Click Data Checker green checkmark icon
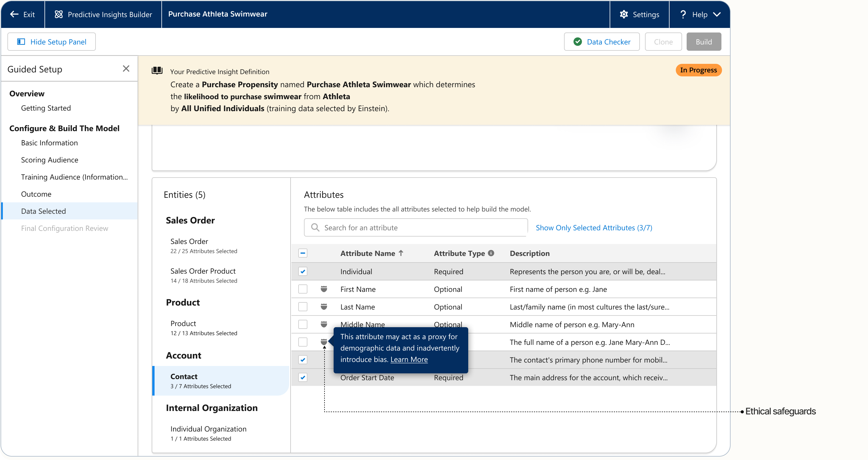This screenshot has width=868, height=460. point(577,41)
